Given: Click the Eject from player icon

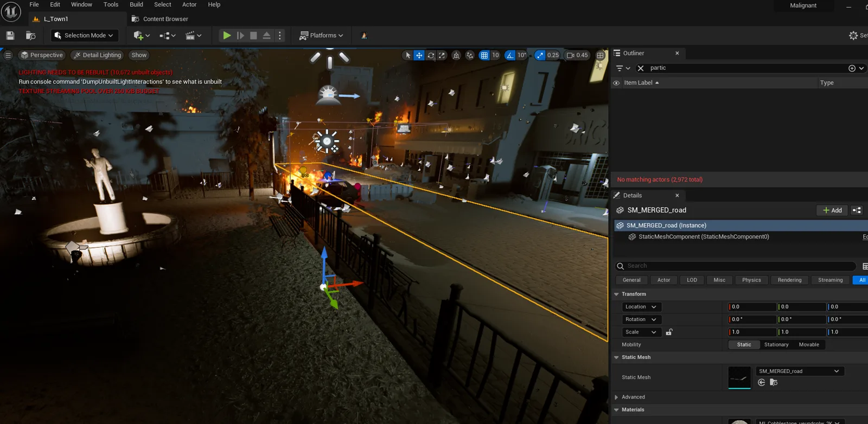Looking at the screenshot, I should point(266,35).
